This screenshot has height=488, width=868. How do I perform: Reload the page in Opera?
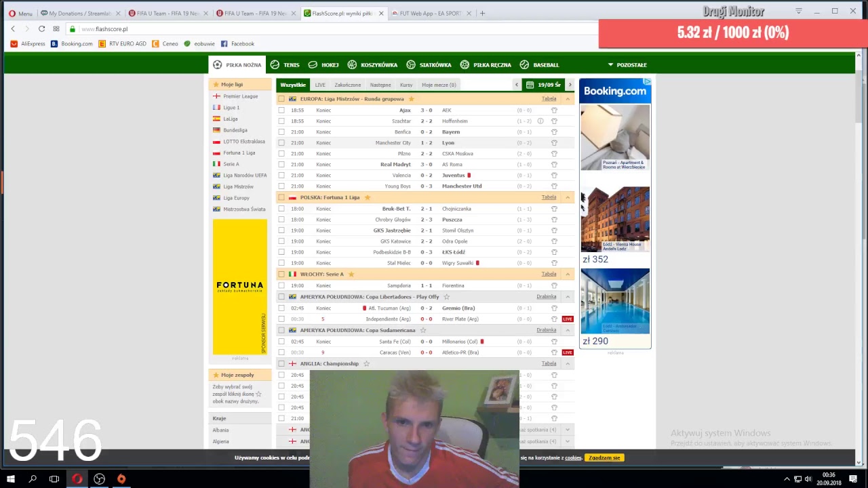[x=41, y=29]
